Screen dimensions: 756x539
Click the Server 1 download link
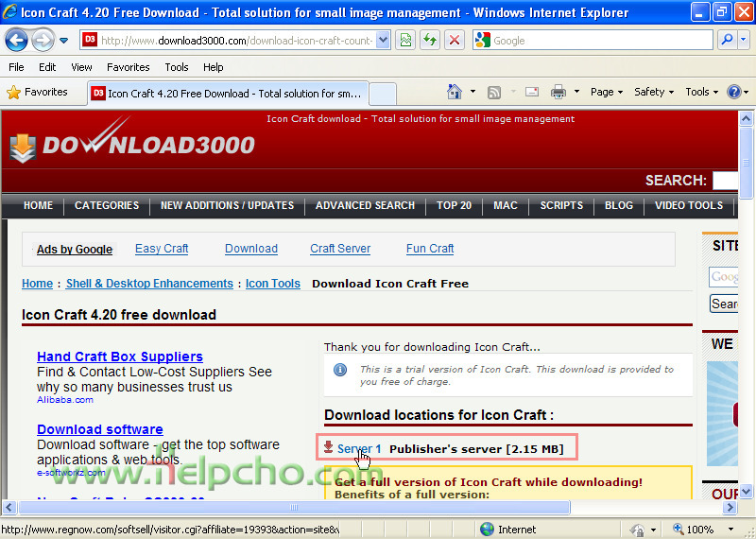click(x=359, y=449)
